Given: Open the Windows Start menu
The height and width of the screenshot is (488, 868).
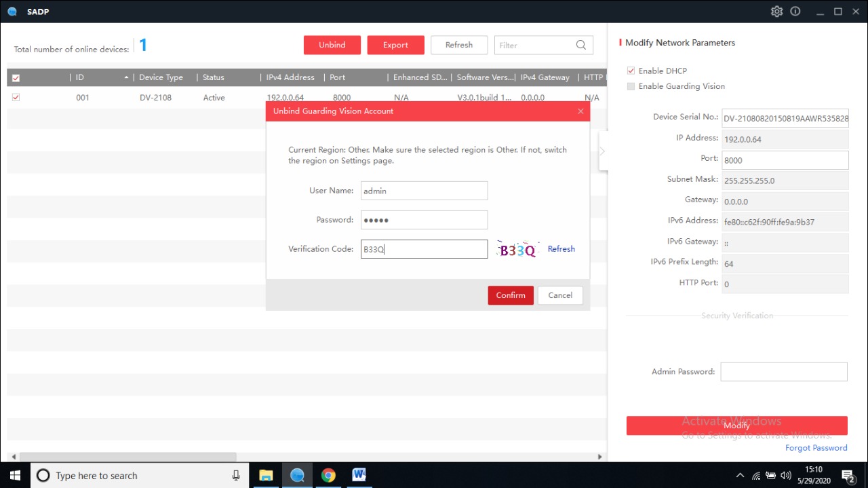Looking at the screenshot, I should tap(15, 475).
